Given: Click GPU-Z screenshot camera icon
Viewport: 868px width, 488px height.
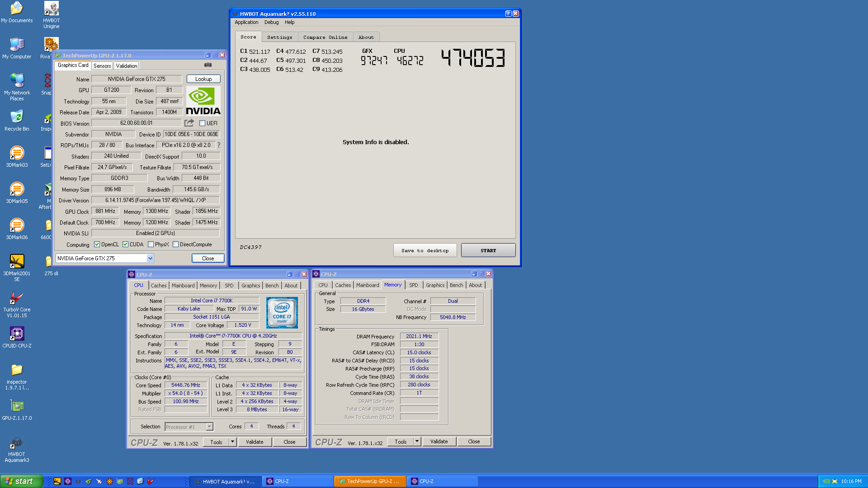Looking at the screenshot, I should pyautogui.click(x=208, y=65).
